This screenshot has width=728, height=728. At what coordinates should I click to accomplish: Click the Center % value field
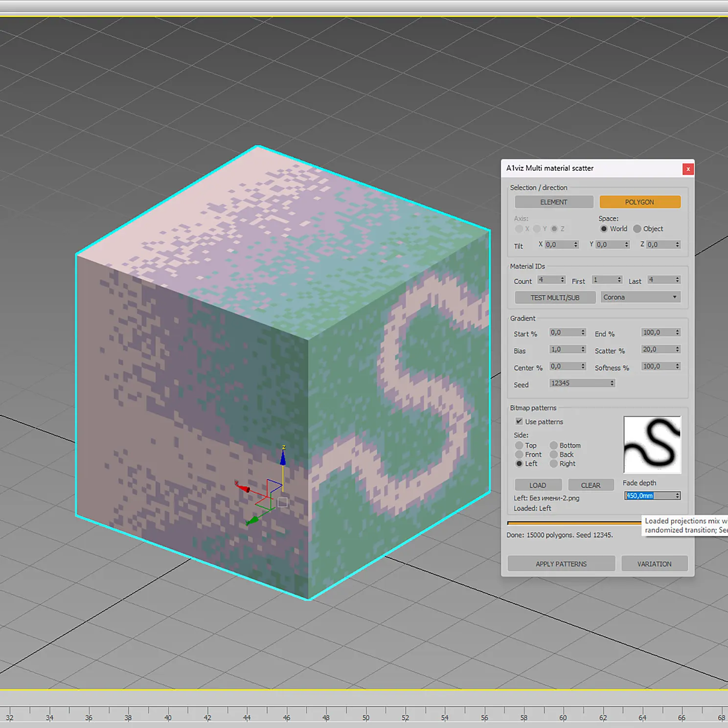point(565,366)
